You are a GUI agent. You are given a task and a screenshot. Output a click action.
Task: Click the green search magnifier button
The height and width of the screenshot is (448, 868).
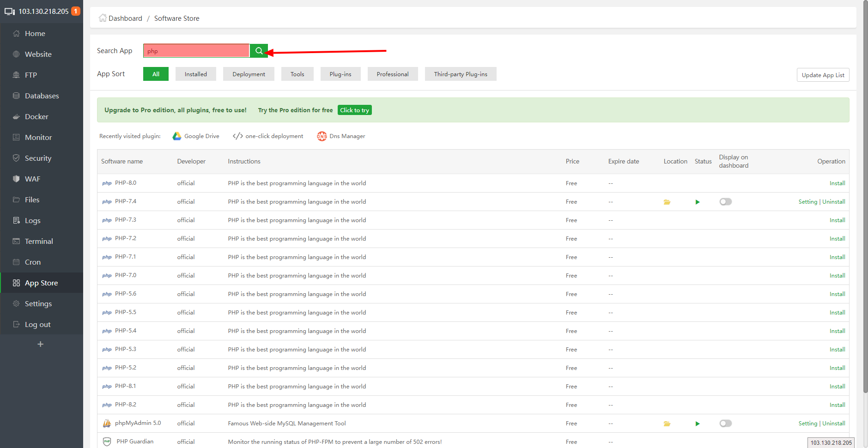point(259,51)
